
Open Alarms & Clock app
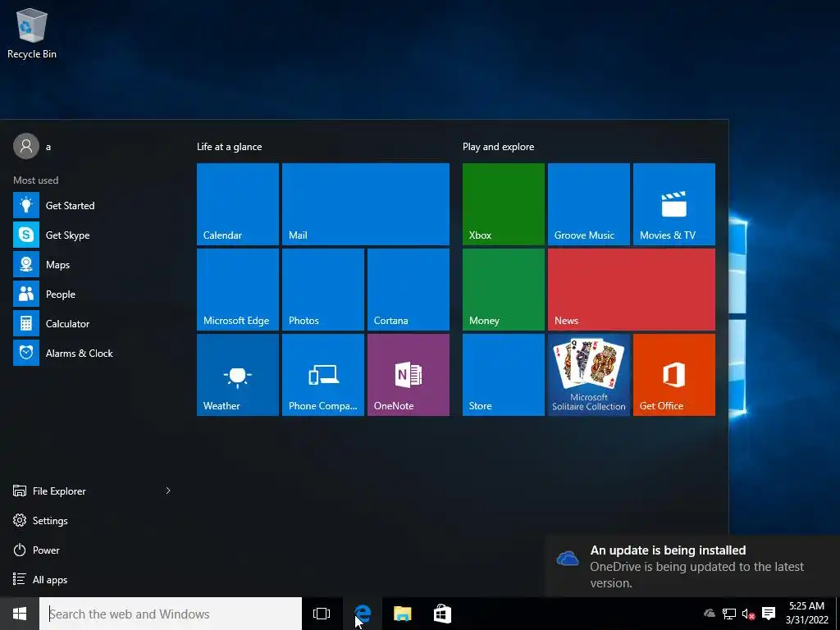[91, 353]
